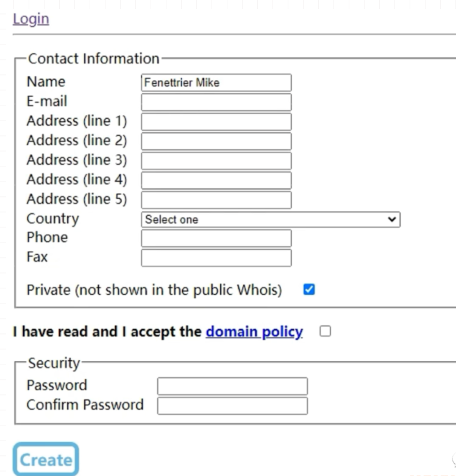Click the Address (line 5) field
Screen dimensions: 456x476
[x=216, y=199]
